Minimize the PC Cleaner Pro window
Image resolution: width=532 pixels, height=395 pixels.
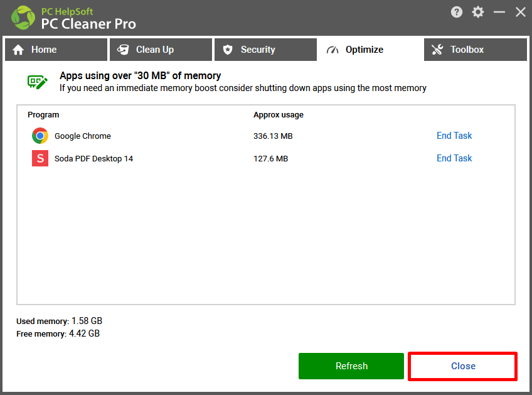tap(499, 12)
